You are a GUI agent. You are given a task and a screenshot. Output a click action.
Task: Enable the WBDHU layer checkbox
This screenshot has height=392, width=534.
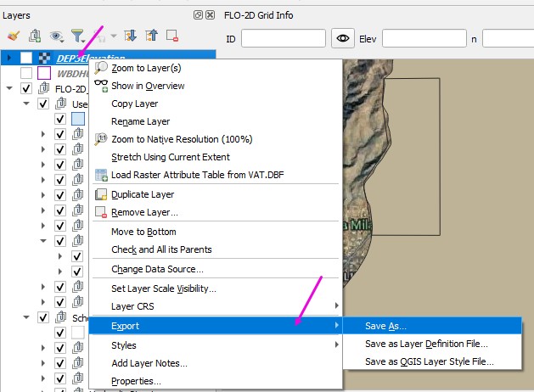26,73
